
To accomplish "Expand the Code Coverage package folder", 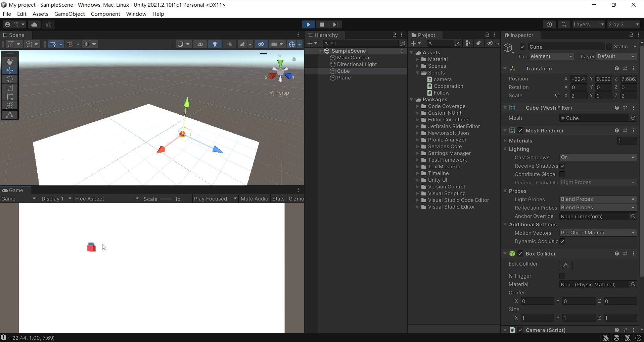I will coord(418,106).
